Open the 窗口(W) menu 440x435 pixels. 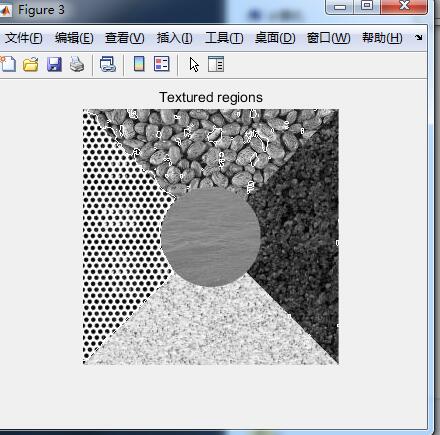[328, 38]
